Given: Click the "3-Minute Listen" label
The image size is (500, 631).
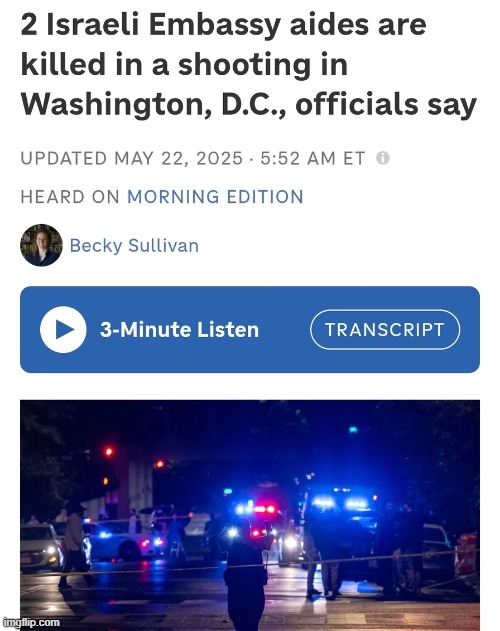Looking at the screenshot, I should click(x=179, y=330).
